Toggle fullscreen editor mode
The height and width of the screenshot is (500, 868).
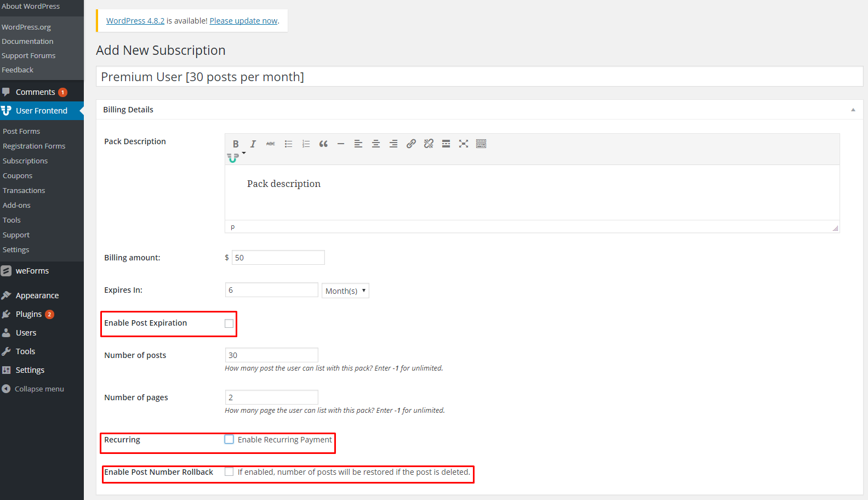[464, 144]
